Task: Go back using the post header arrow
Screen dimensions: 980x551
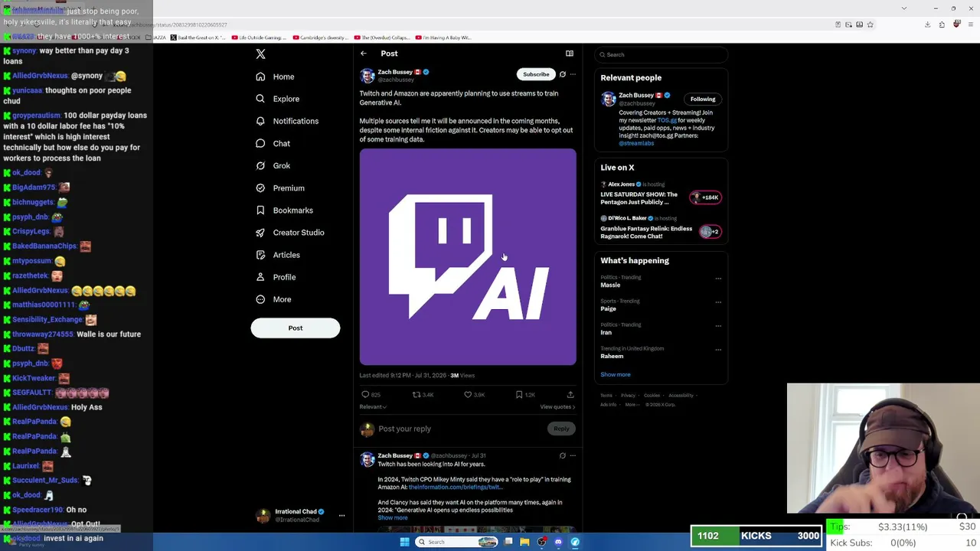Action: pos(364,54)
